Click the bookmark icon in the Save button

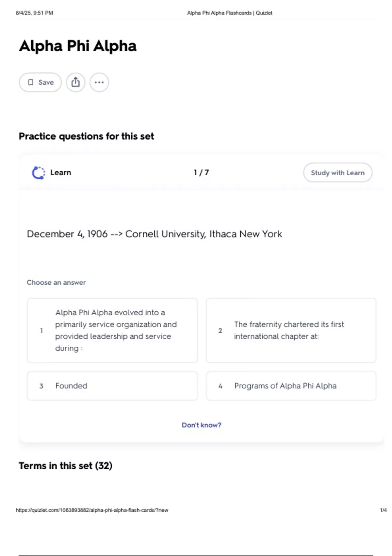pyautogui.click(x=31, y=82)
